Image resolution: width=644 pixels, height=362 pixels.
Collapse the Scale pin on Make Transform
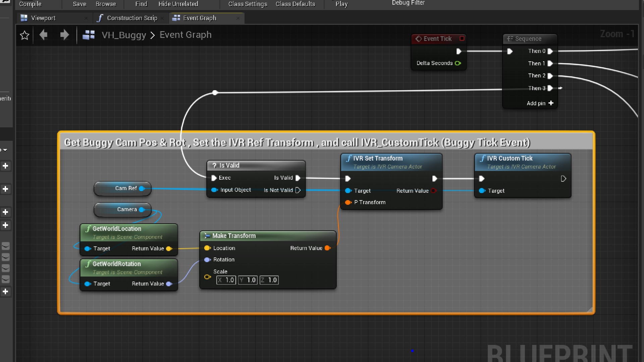point(207,277)
